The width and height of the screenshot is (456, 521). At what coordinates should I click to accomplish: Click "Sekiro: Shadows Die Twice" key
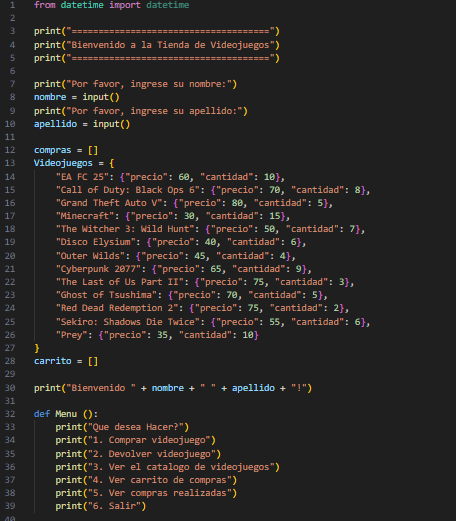(127, 322)
